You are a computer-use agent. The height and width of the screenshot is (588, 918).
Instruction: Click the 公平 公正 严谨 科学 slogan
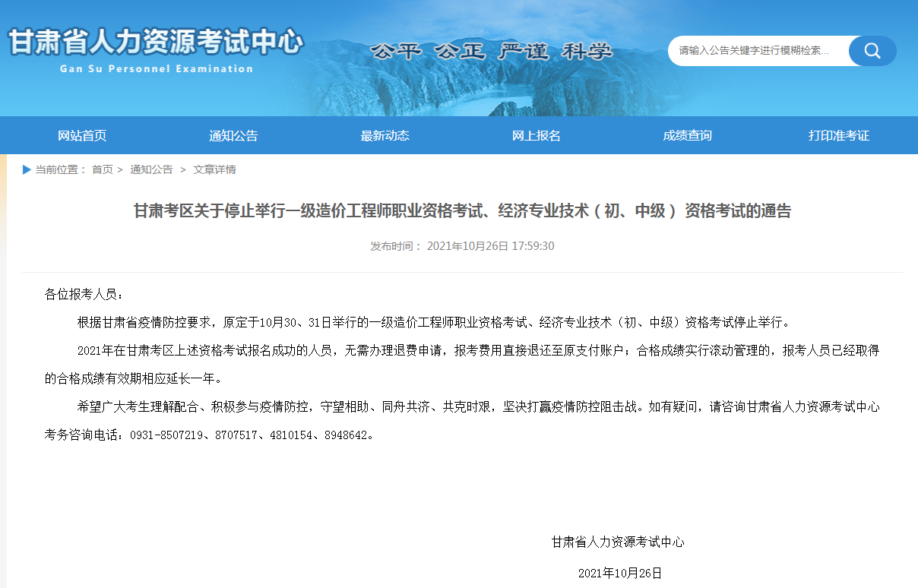491,52
